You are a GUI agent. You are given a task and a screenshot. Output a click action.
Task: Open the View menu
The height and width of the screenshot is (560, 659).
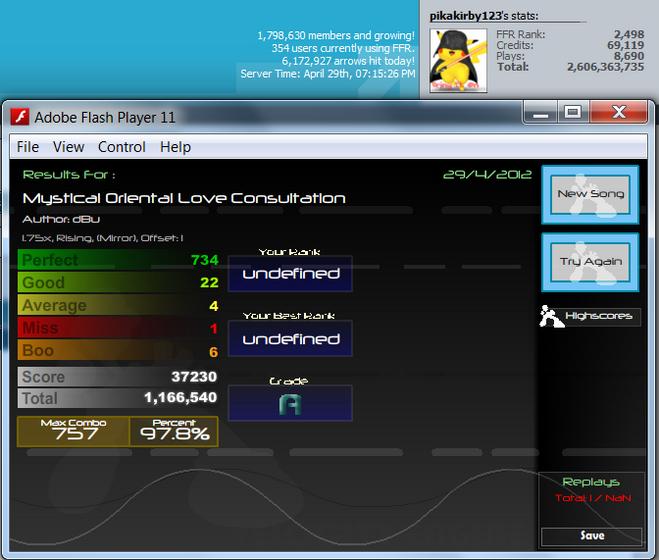click(69, 147)
